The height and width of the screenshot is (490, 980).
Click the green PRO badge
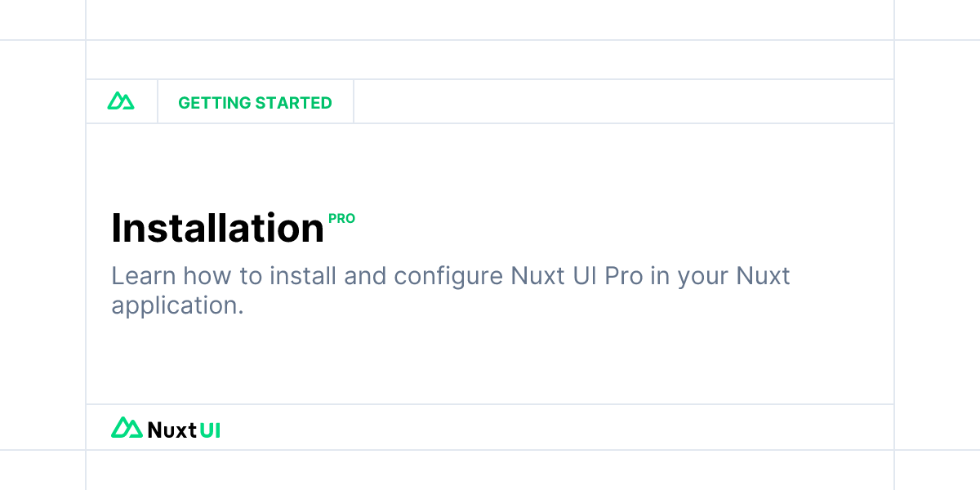(341, 219)
